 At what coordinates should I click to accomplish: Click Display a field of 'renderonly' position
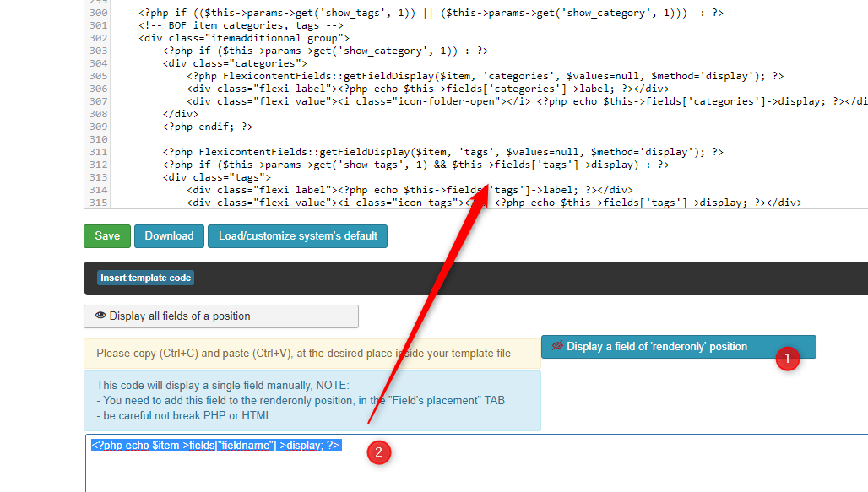[657, 347]
